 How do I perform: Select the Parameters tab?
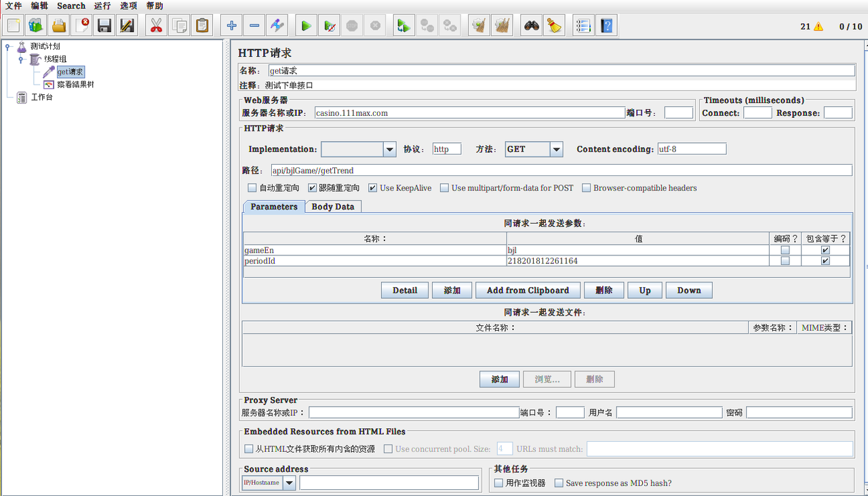pos(274,207)
